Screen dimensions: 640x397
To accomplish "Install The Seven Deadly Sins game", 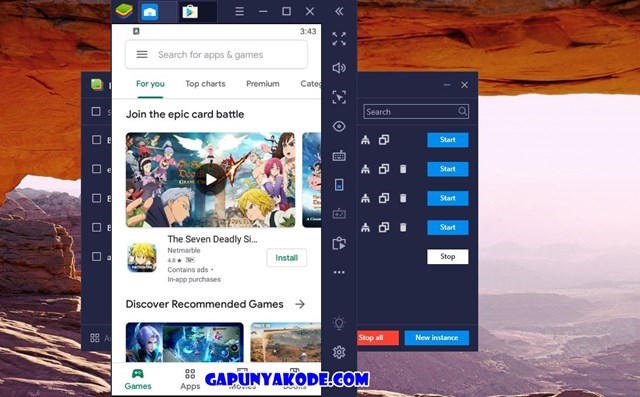I will [287, 258].
